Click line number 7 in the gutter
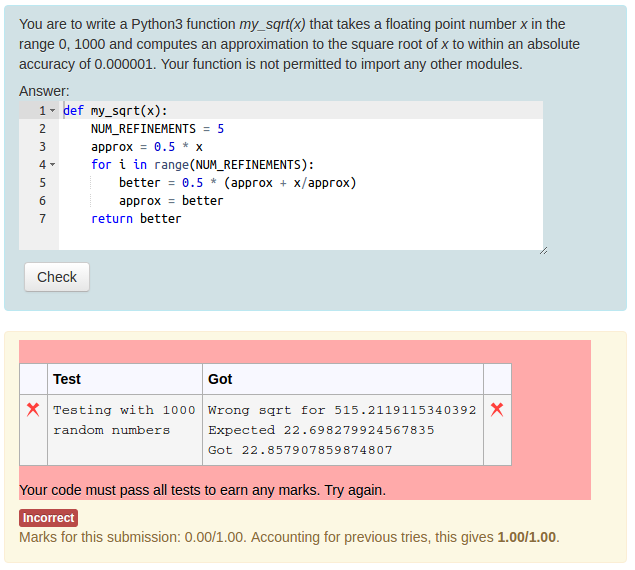Screen dimensions: 635x570 42,219
